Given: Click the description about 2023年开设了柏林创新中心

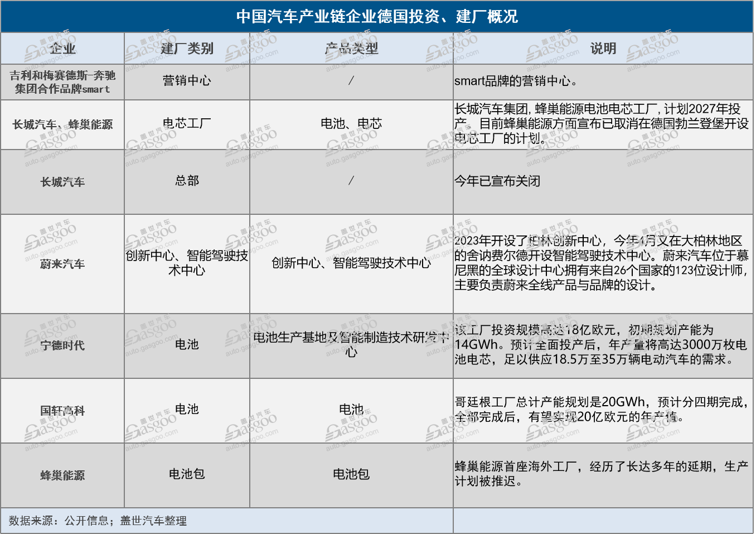Looking at the screenshot, I should [x=603, y=263].
